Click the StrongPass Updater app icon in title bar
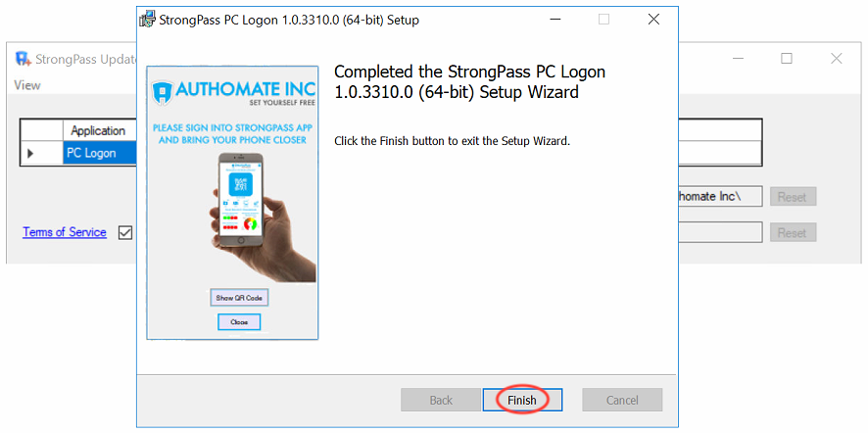This screenshot has height=433, width=868. [x=23, y=58]
